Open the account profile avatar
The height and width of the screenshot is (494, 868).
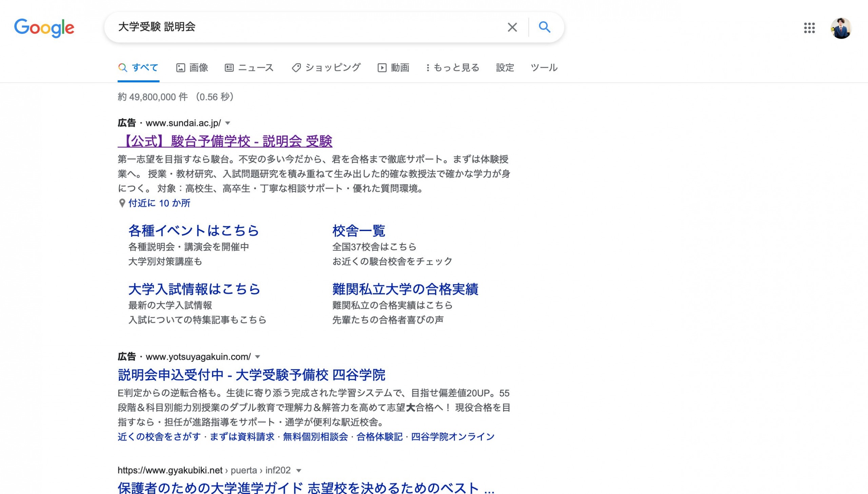(x=841, y=28)
